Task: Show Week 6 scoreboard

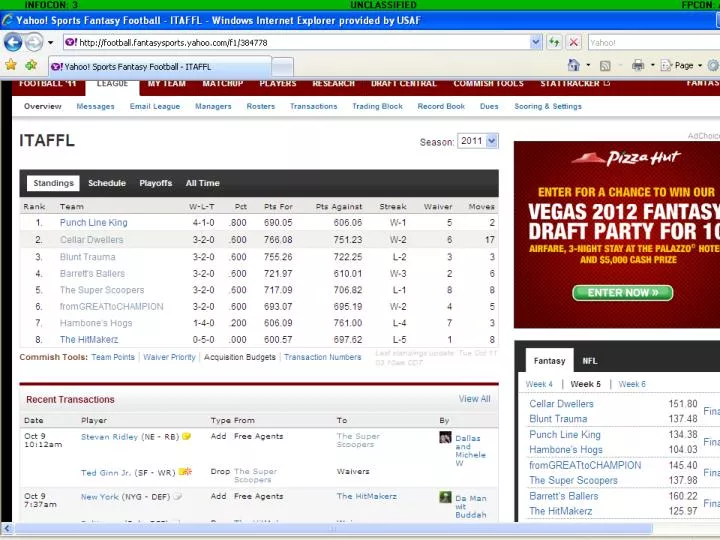Action: pyautogui.click(x=632, y=384)
